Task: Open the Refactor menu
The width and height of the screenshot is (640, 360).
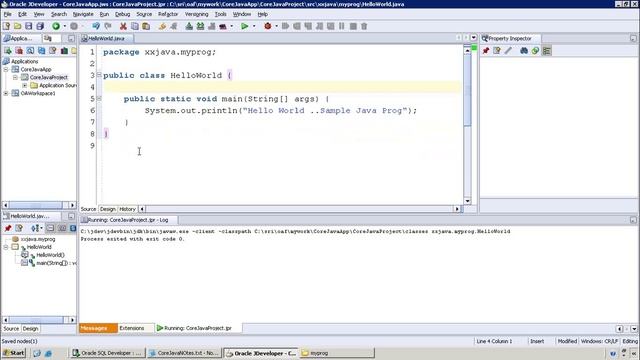Action: 168,14
